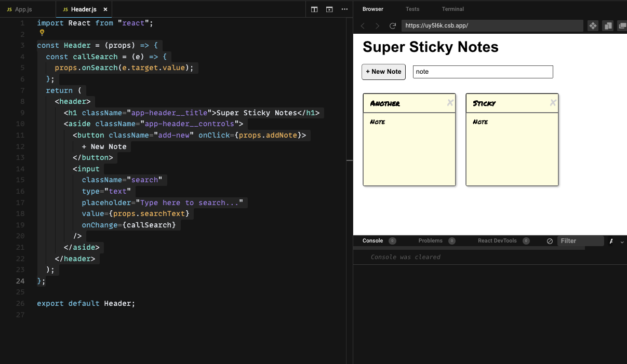Go back in the preview browser

[x=363, y=25]
